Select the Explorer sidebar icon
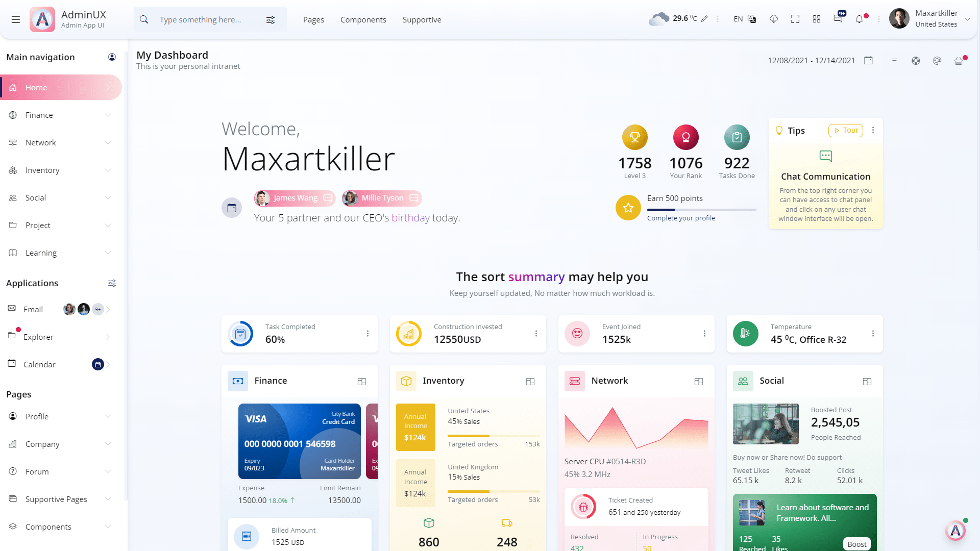The width and height of the screenshot is (980, 551). (x=12, y=336)
